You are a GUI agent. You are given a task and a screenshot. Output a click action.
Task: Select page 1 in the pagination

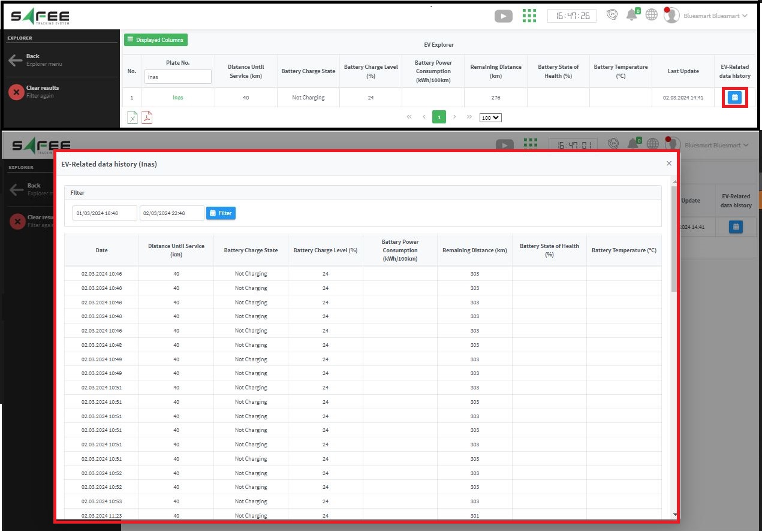coord(439,117)
